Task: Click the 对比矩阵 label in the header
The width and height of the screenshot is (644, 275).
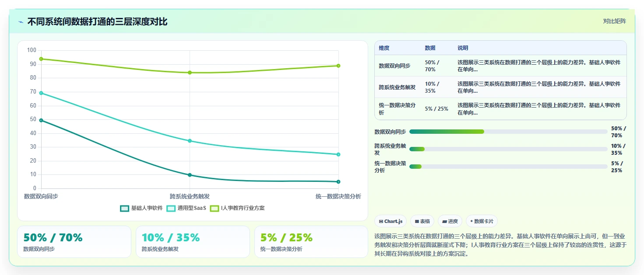Action: point(614,21)
